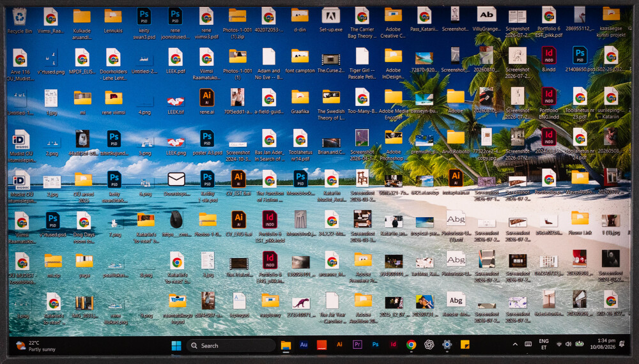Open the Adobe Photoshop folder

(x=393, y=138)
